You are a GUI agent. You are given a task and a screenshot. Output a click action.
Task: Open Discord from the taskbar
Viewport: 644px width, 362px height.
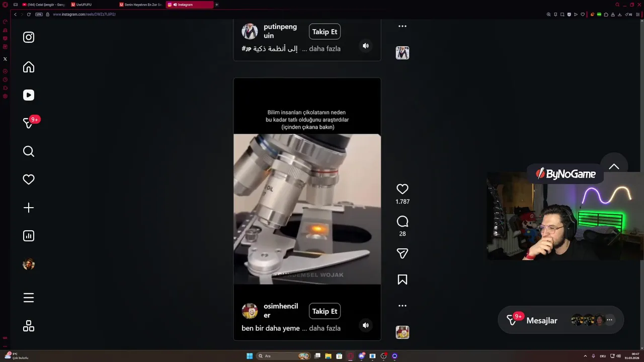tap(361, 356)
